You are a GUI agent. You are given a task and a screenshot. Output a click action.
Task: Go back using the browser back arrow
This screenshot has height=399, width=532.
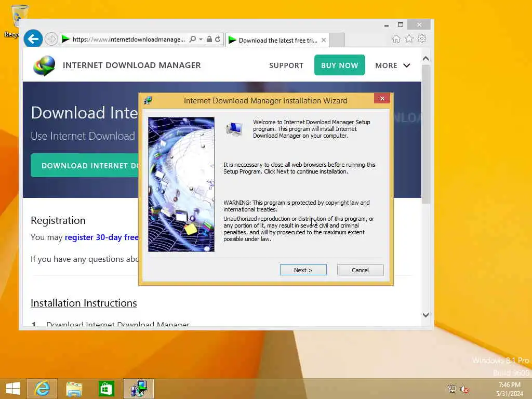coord(33,39)
